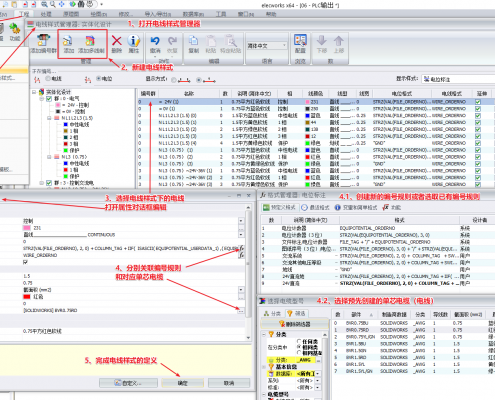The height and width of the screenshot is (400, 495).
Task: Open properties with the blue info icon
Action: coord(134,41)
